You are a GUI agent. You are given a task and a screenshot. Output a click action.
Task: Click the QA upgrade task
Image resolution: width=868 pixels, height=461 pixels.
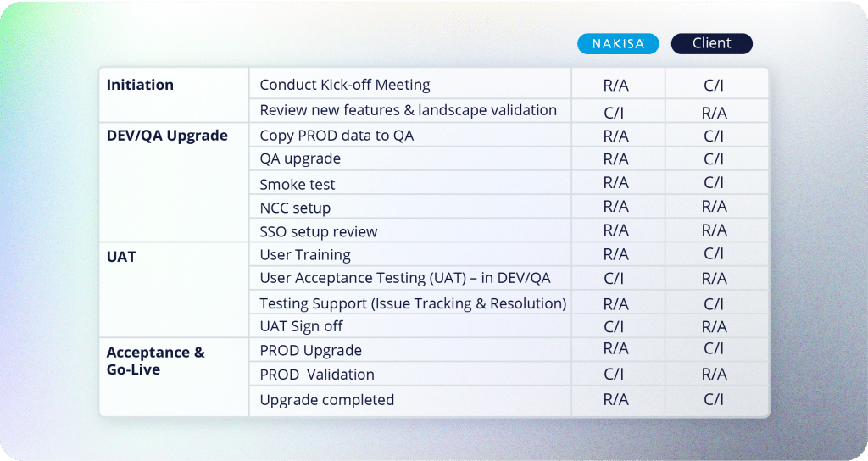coord(300,158)
